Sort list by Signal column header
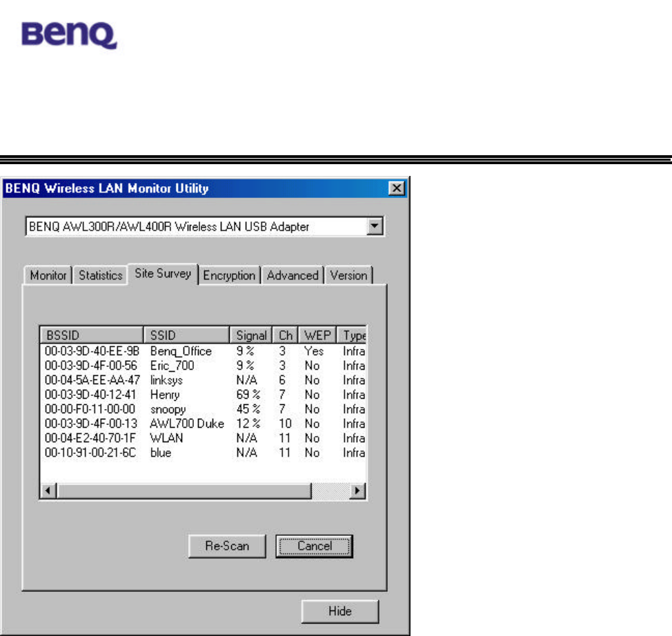This screenshot has height=636, width=672. [x=251, y=335]
